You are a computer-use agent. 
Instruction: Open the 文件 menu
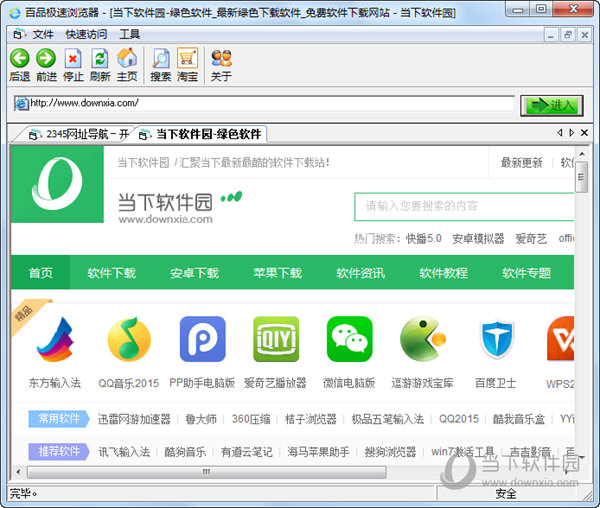(43, 34)
